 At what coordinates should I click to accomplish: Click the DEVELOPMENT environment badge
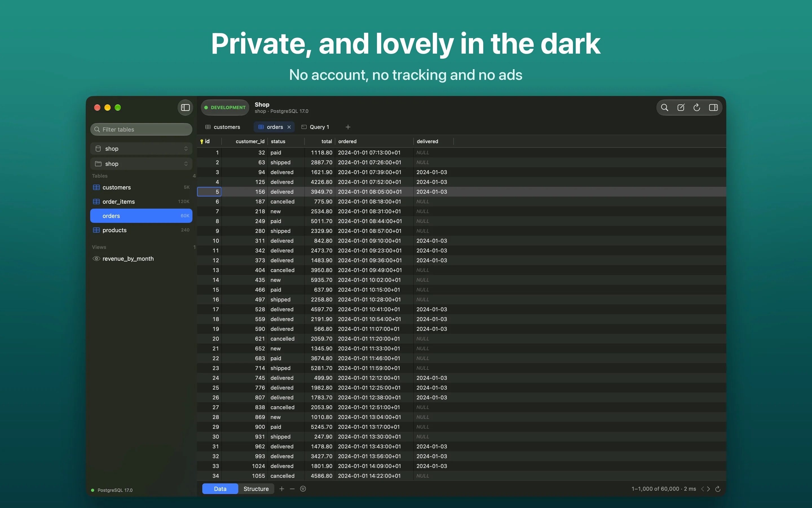[225, 108]
